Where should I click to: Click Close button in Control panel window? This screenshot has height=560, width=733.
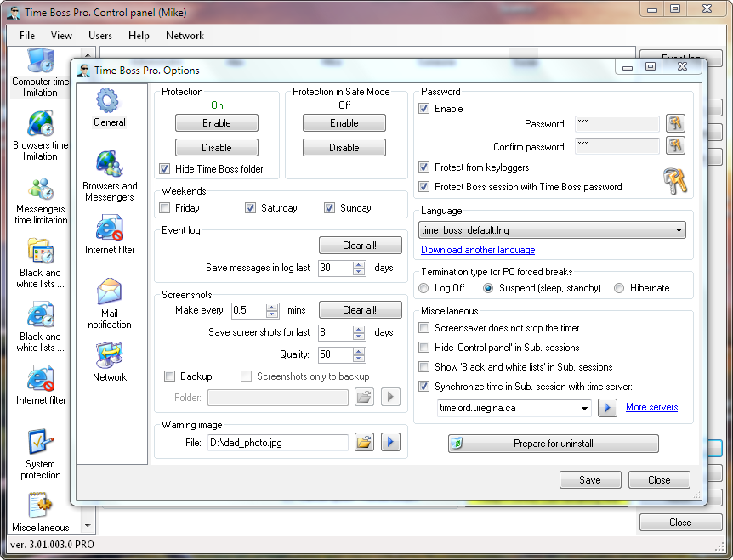680,522
